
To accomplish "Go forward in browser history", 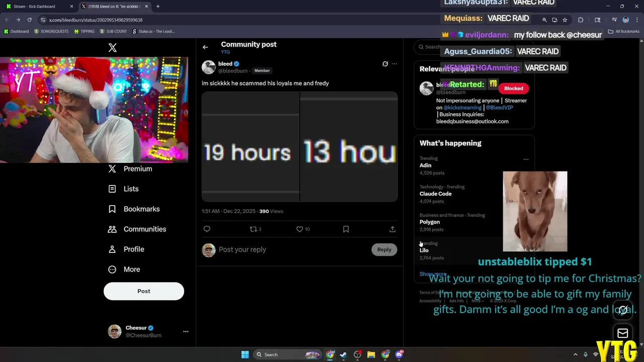I will click(18, 20).
